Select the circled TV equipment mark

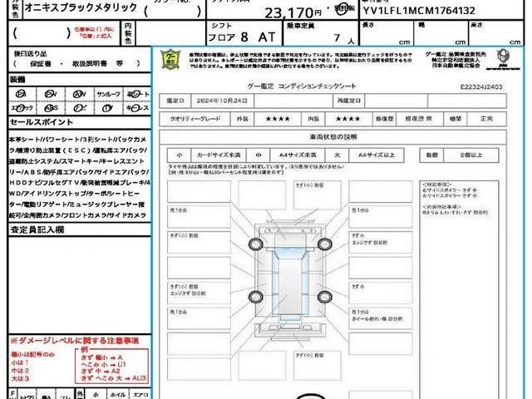pyautogui.click(x=108, y=108)
